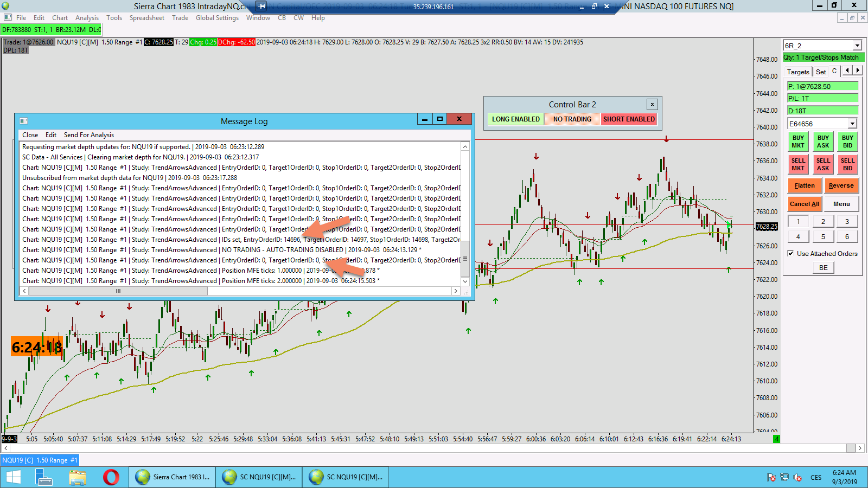Click Message Log horizontal scroll right arrow

coord(456,291)
